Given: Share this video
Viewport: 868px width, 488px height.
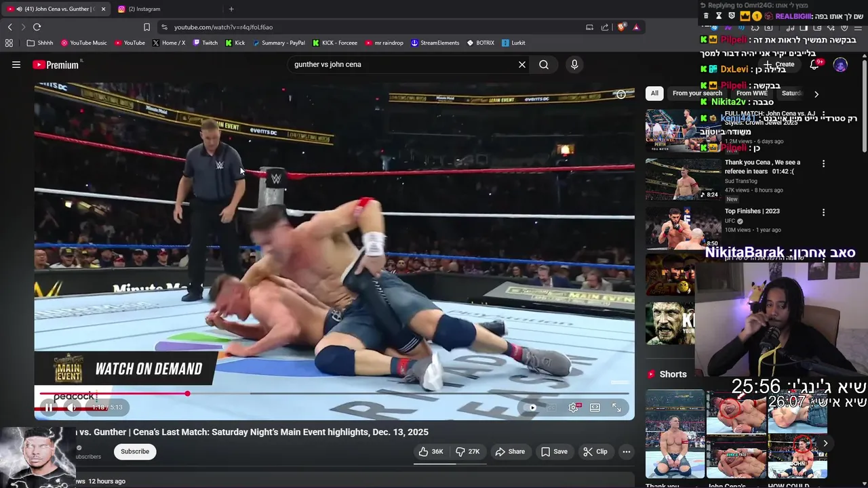Looking at the screenshot, I should tap(510, 451).
